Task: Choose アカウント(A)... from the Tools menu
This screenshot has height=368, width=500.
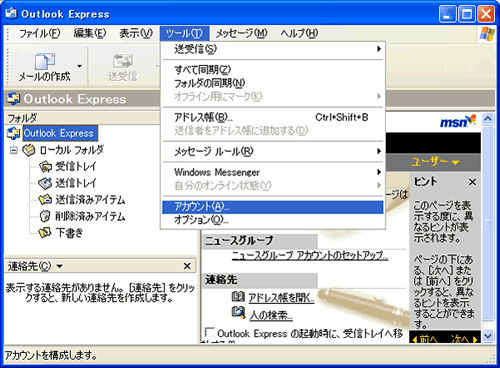Action: [x=273, y=207]
